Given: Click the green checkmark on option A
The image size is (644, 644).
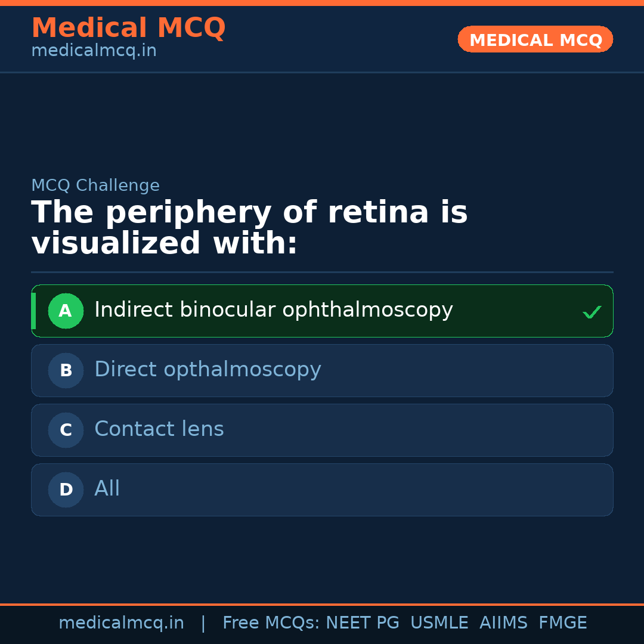Looking at the screenshot, I should point(592,312).
